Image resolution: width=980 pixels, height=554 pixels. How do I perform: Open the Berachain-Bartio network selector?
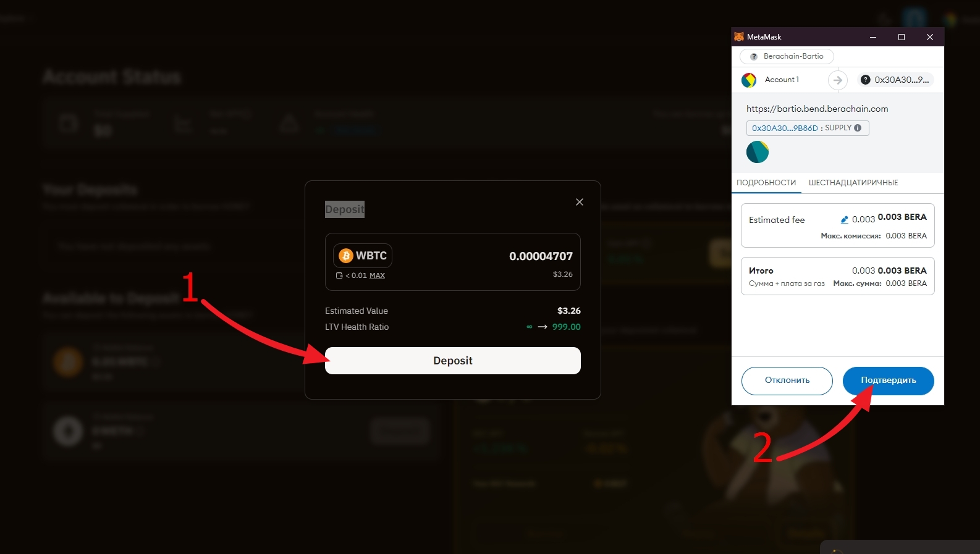(787, 56)
